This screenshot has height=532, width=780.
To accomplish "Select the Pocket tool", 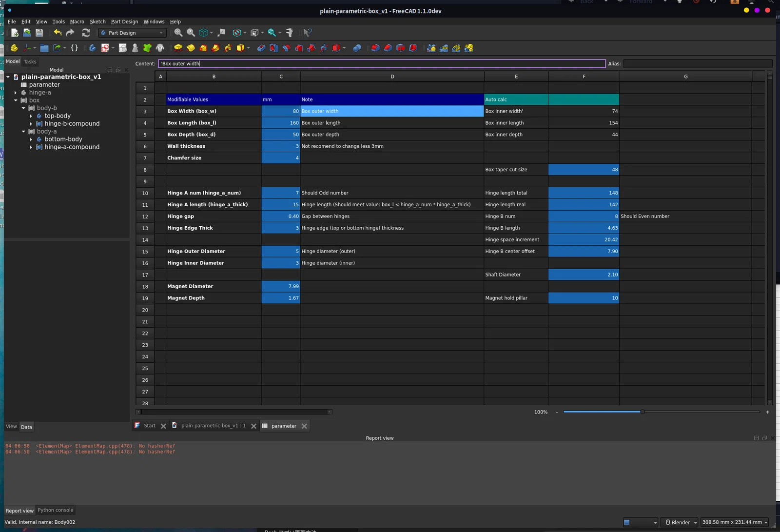I will (x=261, y=48).
